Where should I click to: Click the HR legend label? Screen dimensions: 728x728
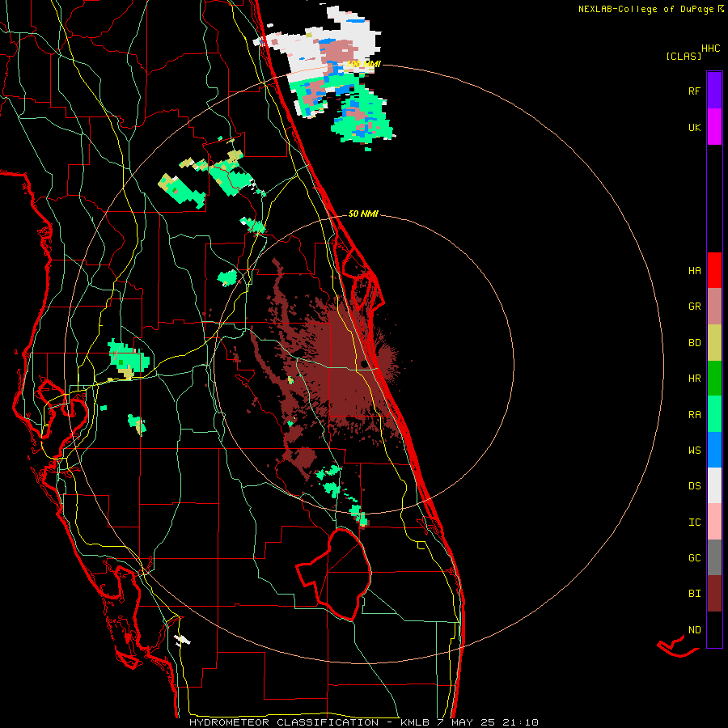point(694,379)
